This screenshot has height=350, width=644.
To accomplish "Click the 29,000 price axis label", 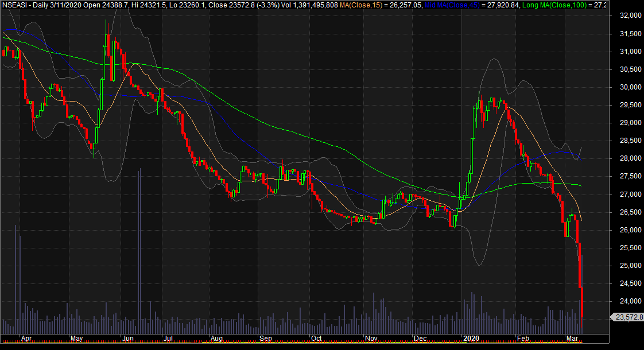I will click(630, 123).
